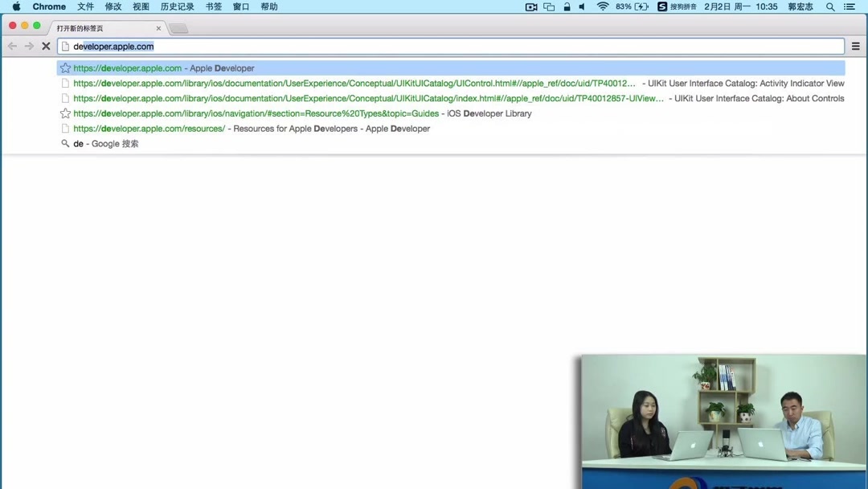Click the star icon beside developer.apple.com suggestion
Image resolution: width=868 pixels, height=489 pixels.
64,68
